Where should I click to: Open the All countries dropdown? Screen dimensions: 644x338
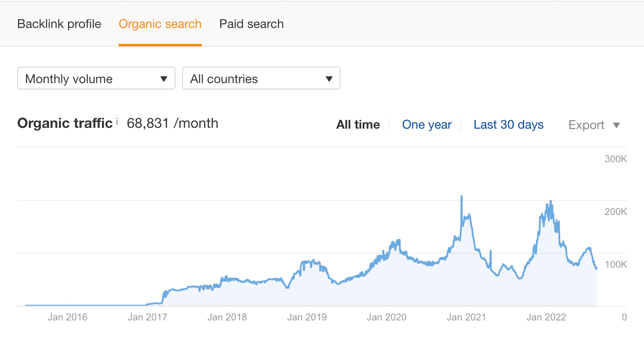261,78
